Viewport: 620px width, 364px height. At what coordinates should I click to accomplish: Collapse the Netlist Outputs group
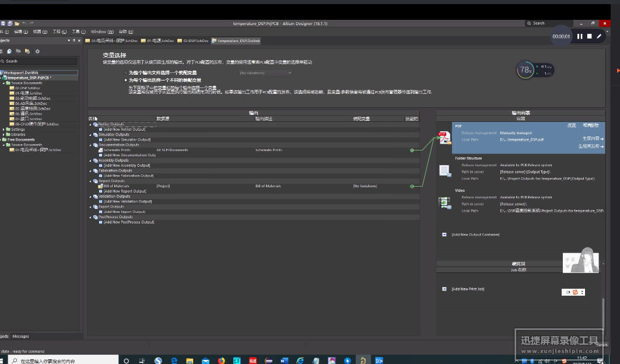click(90, 124)
